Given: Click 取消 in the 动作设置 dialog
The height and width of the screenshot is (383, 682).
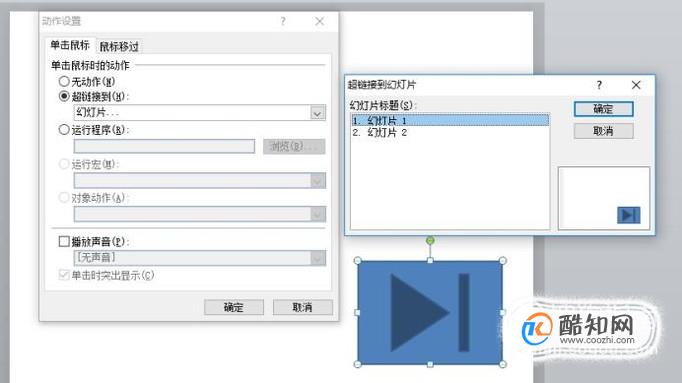Looking at the screenshot, I should point(303,307).
